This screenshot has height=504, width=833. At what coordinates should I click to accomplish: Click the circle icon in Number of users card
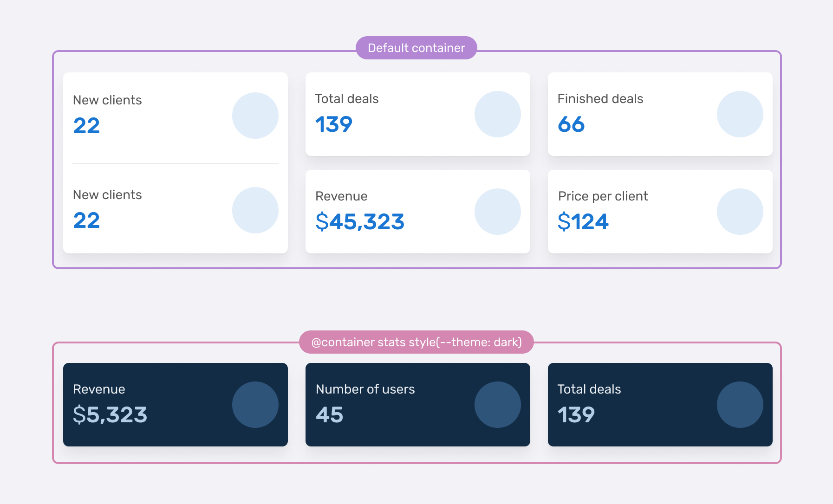tap(497, 405)
